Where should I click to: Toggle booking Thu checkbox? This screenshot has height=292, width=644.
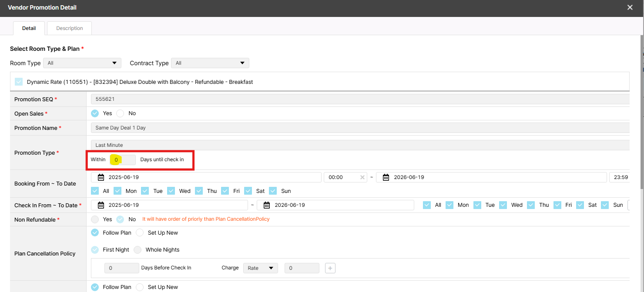tap(199, 191)
